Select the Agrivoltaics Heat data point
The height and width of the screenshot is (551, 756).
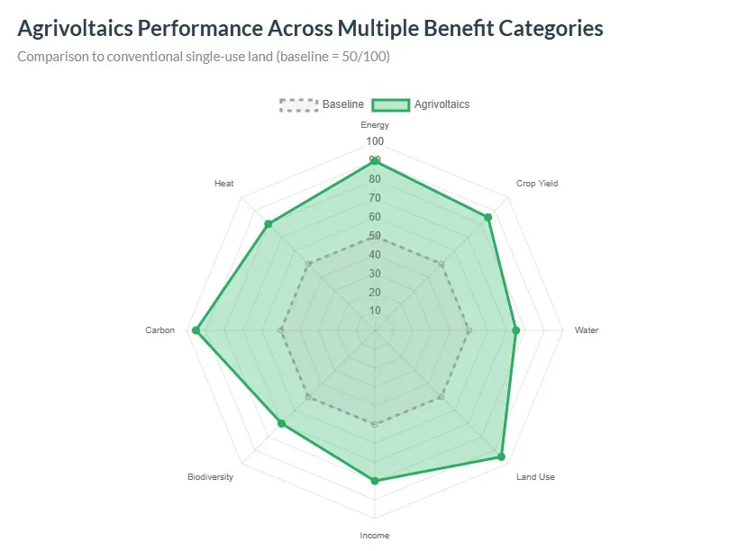[268, 223]
